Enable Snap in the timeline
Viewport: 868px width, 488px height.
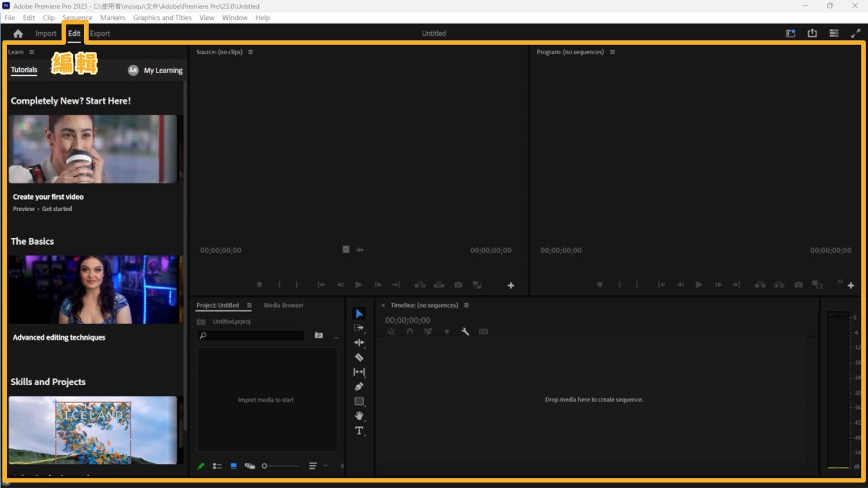click(x=410, y=332)
